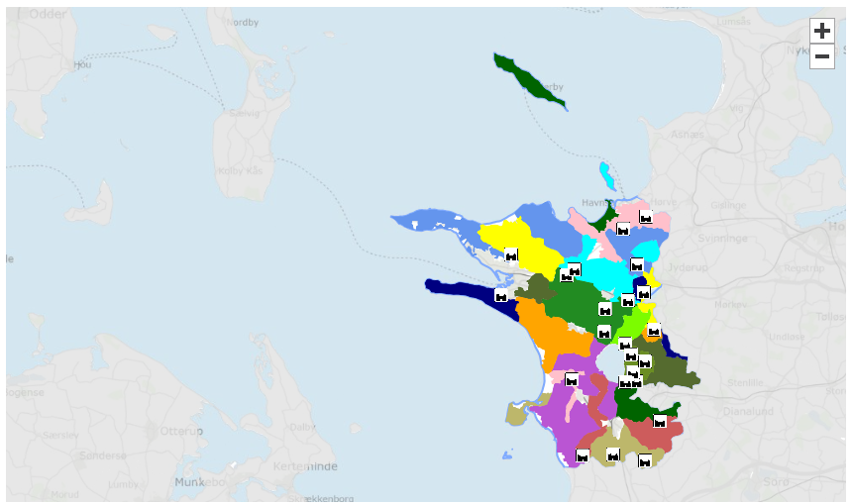852x504 pixels.
Task: Click castle marker on pink northern region
Action: click(x=645, y=217)
